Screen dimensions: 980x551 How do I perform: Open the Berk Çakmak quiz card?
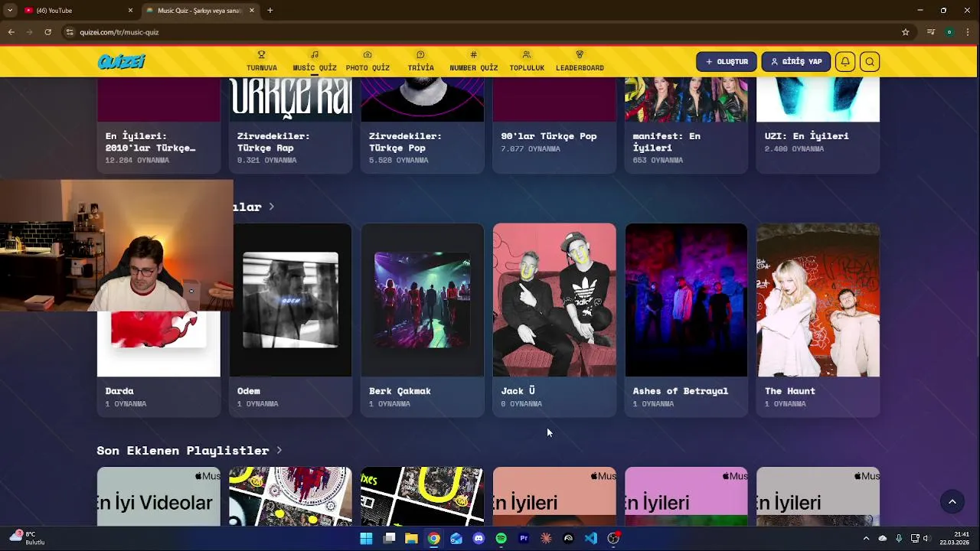422,320
